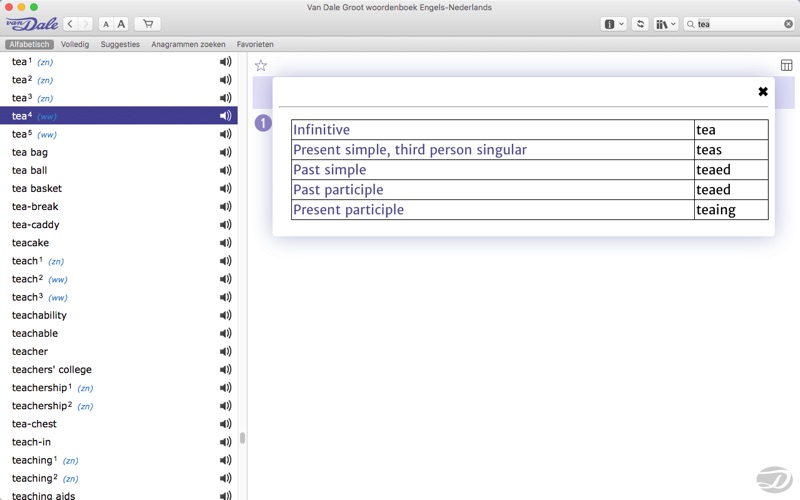Select the Favorieten tab
Screen dimensions: 800x500
point(255,44)
